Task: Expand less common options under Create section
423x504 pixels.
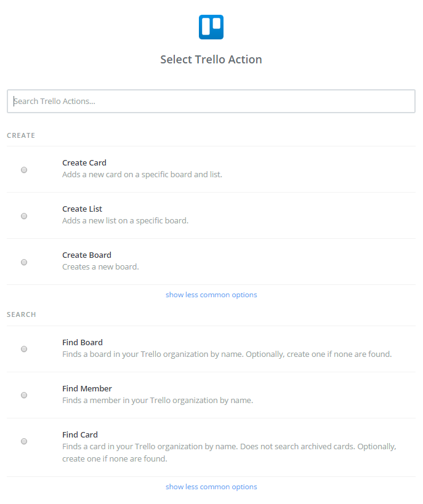Action: coord(211,295)
